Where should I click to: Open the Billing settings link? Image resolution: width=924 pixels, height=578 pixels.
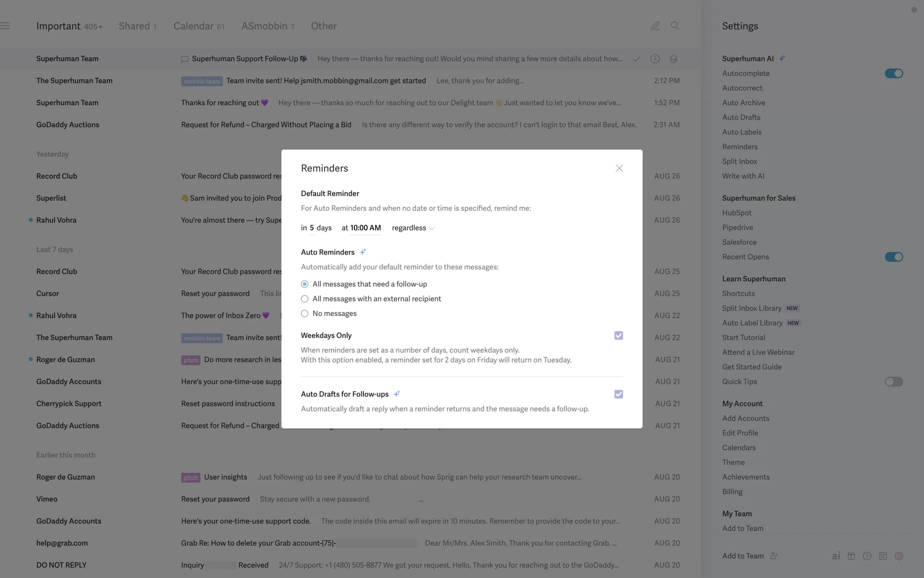pos(732,492)
